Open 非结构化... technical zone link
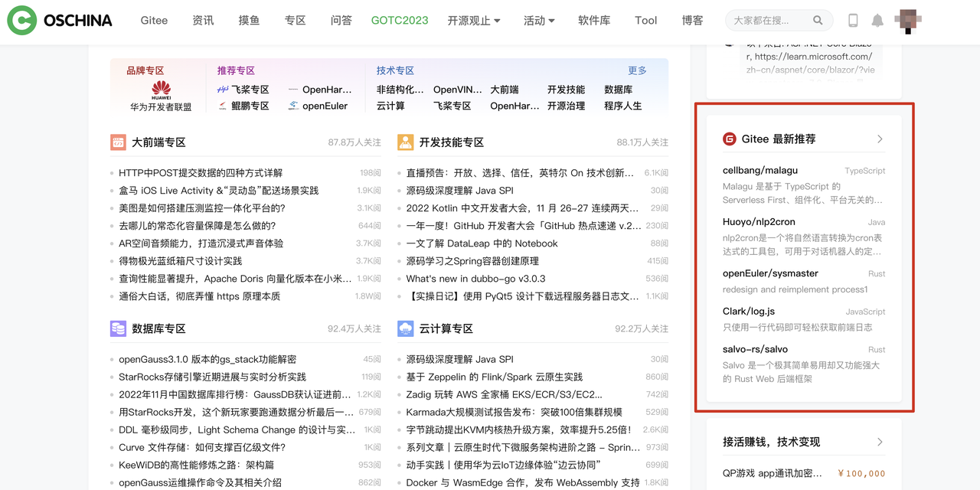Image resolution: width=980 pixels, height=490 pixels. (400, 90)
